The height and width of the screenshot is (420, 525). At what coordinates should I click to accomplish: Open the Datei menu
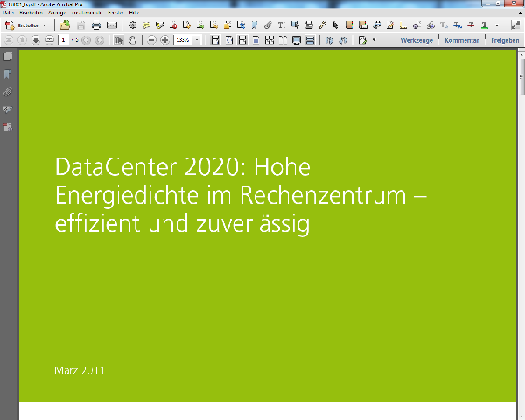coord(9,14)
